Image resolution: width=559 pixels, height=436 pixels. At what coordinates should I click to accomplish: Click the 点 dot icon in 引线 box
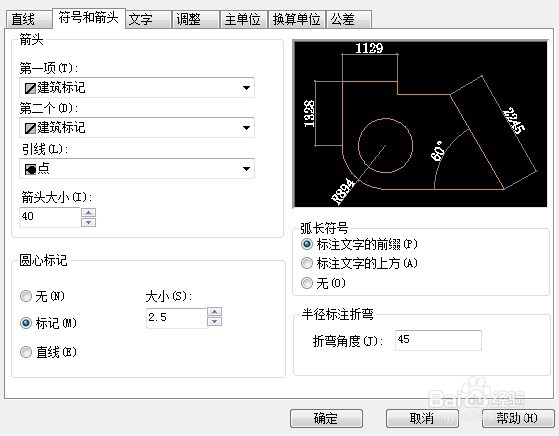[30, 169]
